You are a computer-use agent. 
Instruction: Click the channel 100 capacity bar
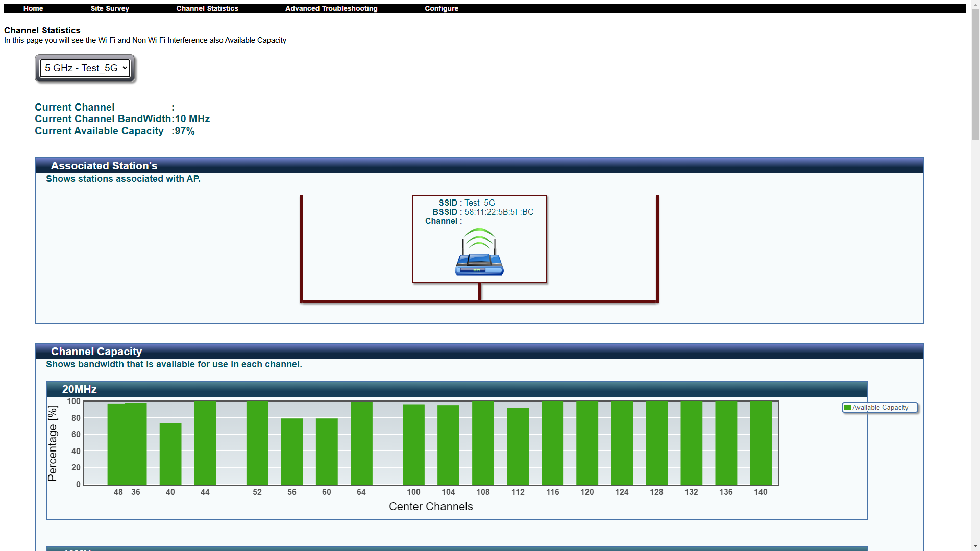click(413, 444)
